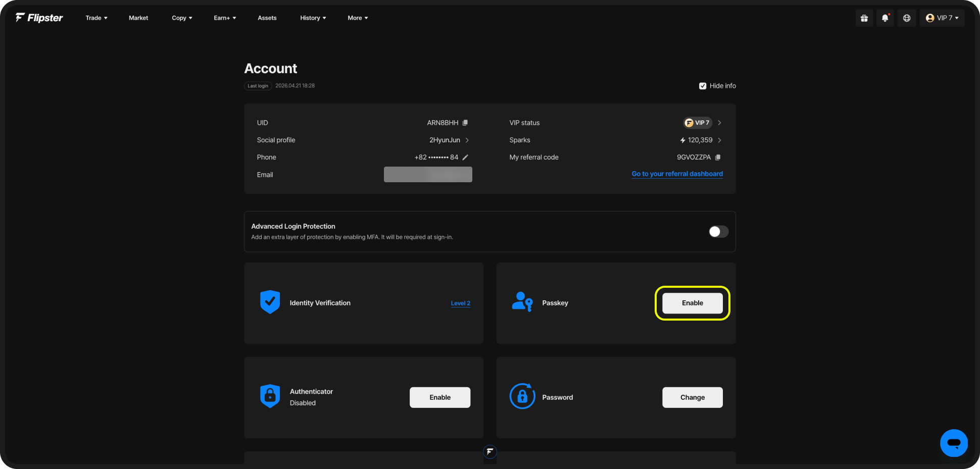
Task: Click the Account page heading
Action: click(271, 68)
